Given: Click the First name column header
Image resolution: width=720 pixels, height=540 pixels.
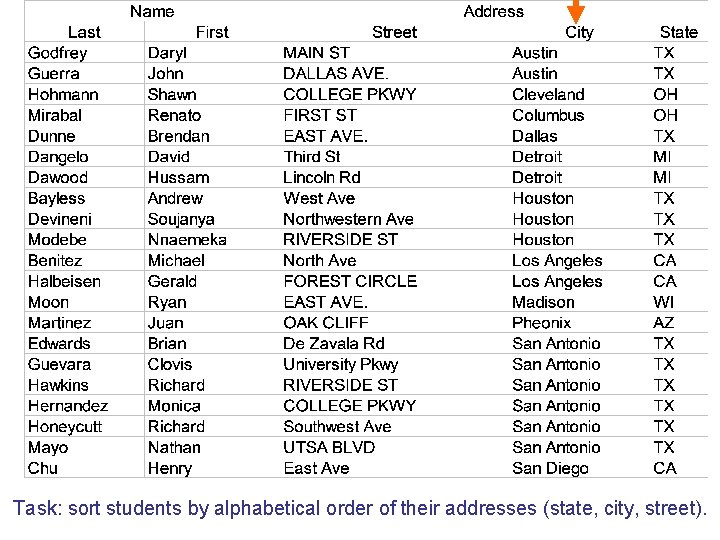Looking at the screenshot, I should coord(212,32).
